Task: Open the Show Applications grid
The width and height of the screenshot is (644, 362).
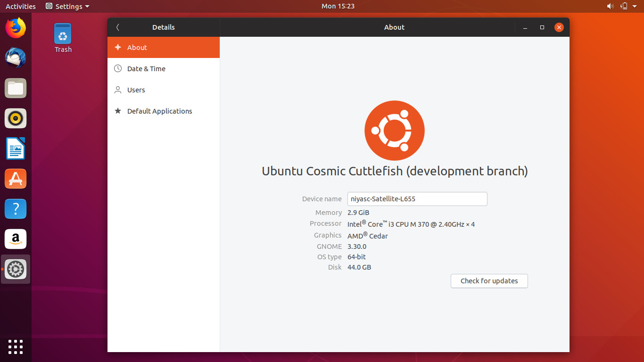Action: [16, 347]
